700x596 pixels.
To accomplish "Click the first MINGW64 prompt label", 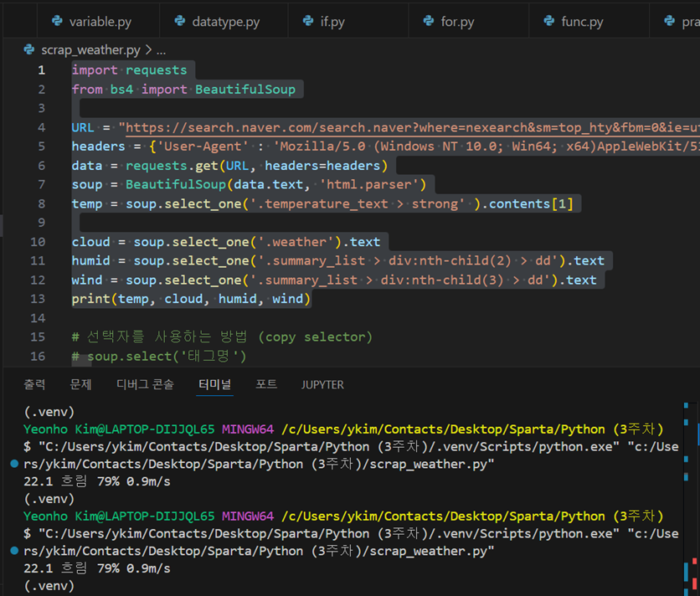I will pos(248,429).
